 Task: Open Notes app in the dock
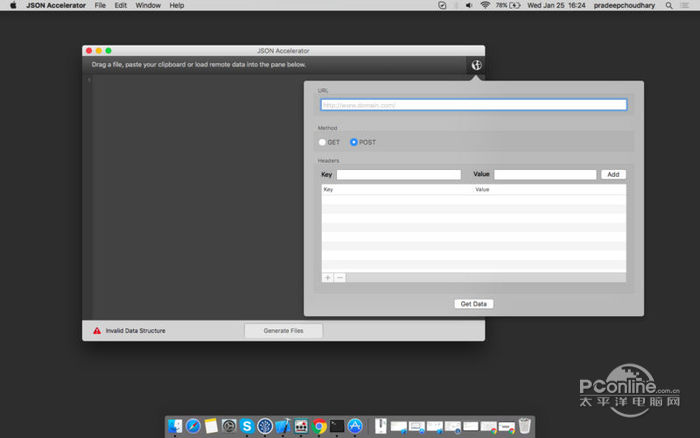(x=211, y=426)
